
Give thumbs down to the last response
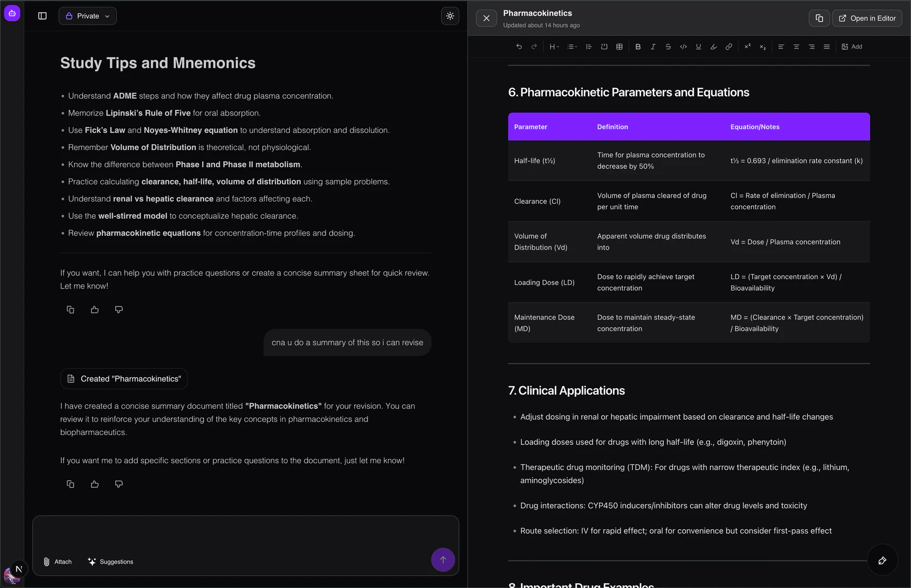click(x=119, y=483)
